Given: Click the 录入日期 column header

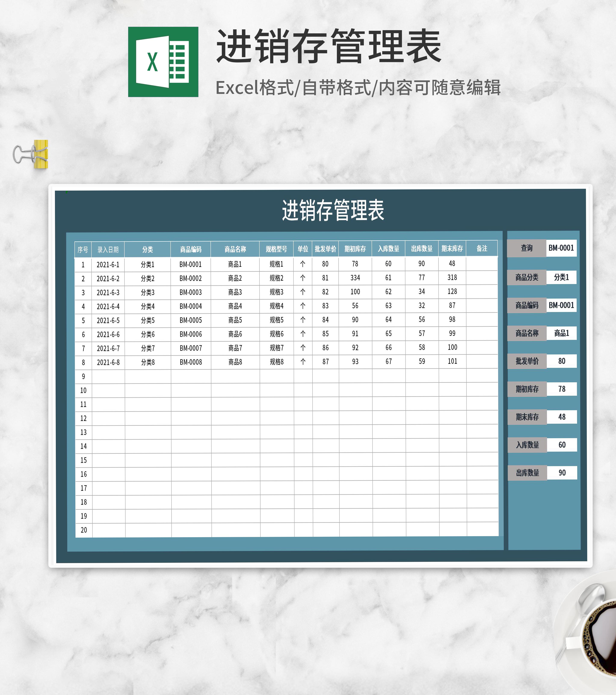Looking at the screenshot, I should (108, 249).
